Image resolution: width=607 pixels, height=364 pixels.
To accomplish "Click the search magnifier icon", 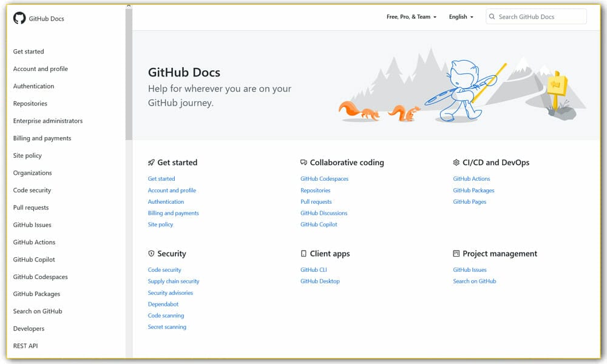I will coord(492,16).
